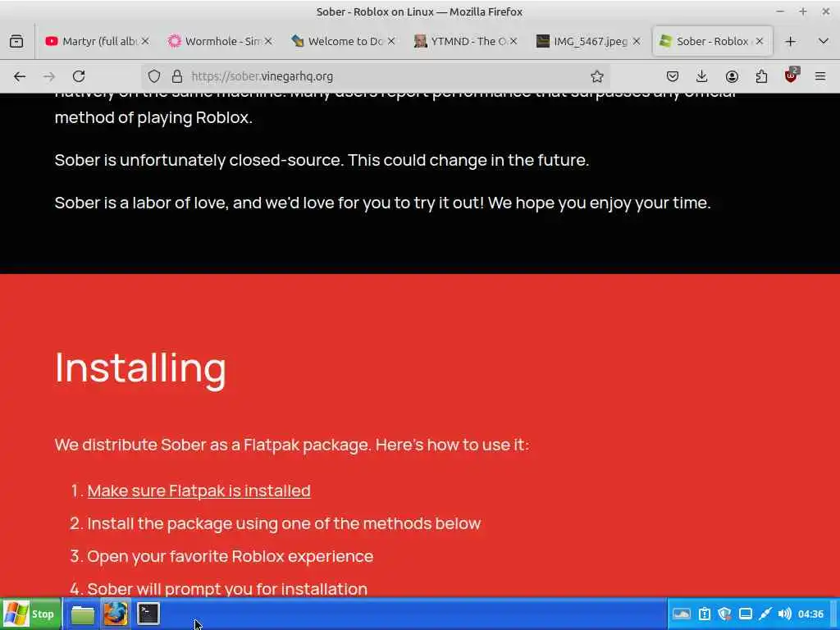
Task: Follow Make sure Flatpak is installed link
Action: [199, 491]
